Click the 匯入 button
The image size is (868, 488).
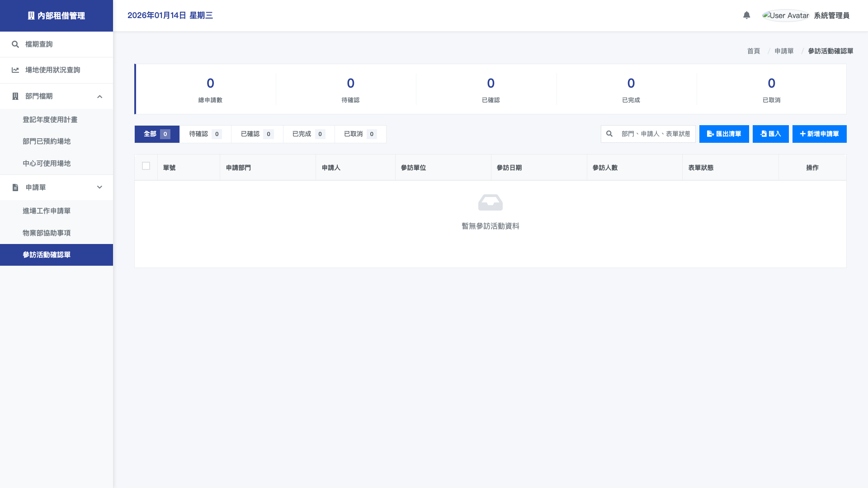point(770,134)
